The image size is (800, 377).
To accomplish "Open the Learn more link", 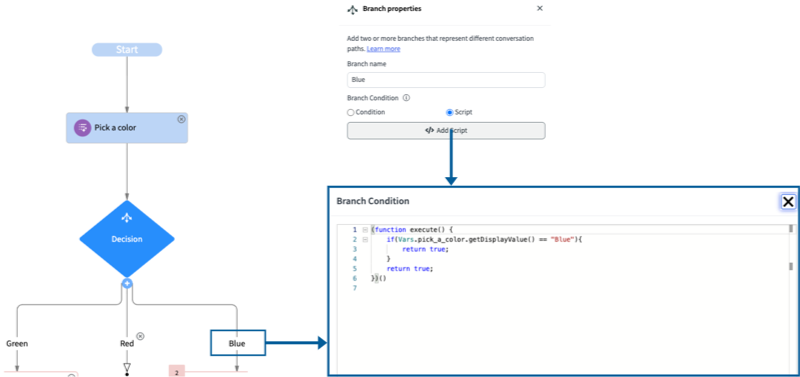I will coord(383,49).
